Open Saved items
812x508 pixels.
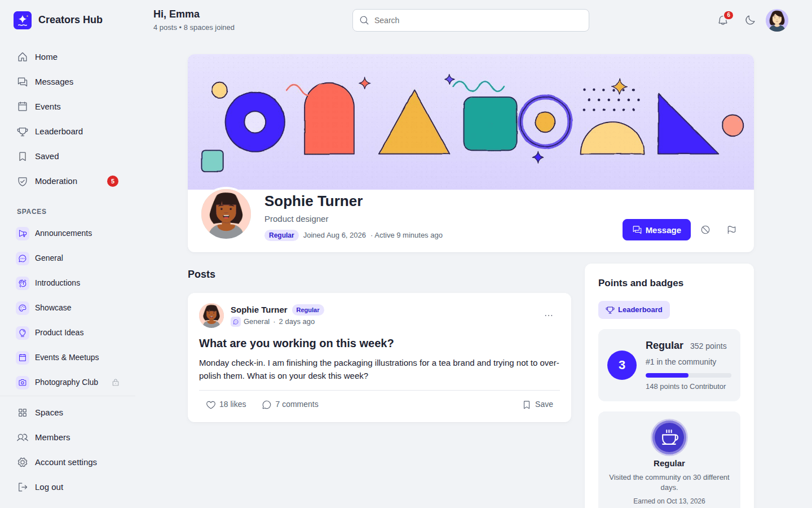(68, 156)
